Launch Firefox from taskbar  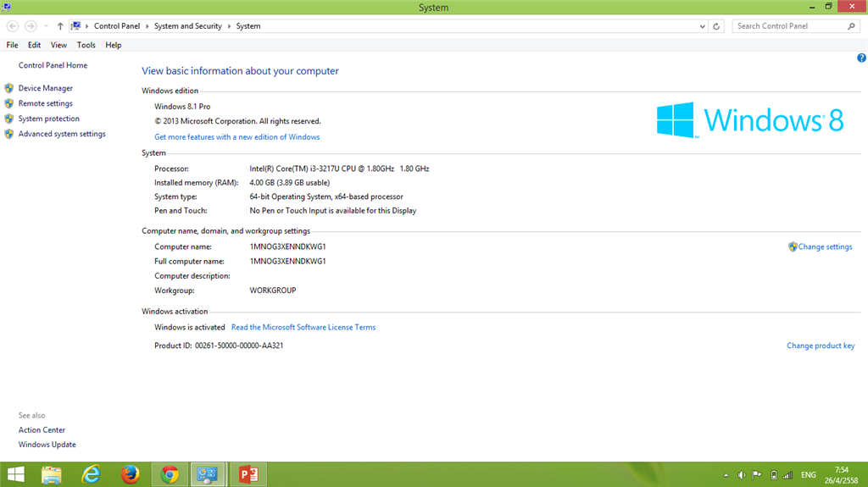pos(130,474)
